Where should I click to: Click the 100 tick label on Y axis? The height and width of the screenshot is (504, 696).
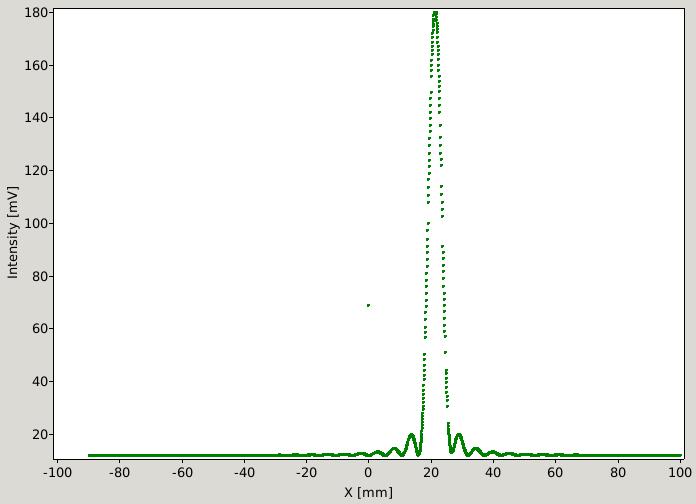(x=36, y=223)
